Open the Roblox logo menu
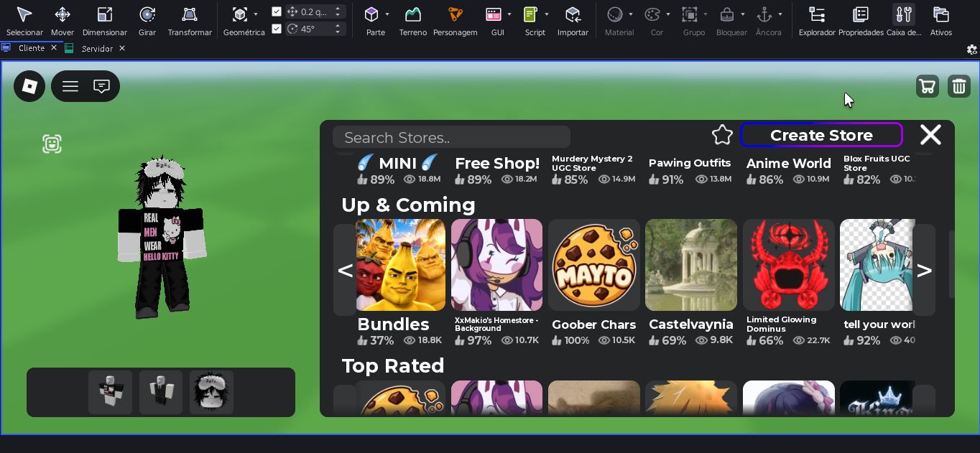 tap(29, 86)
